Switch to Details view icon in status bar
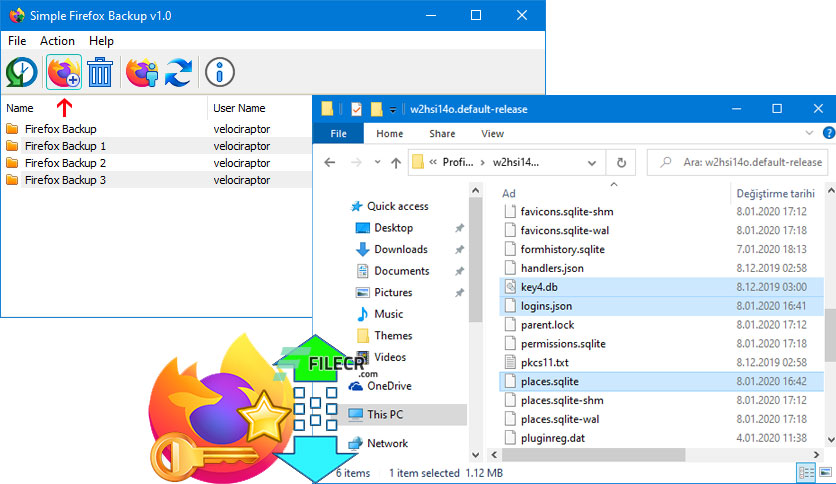The height and width of the screenshot is (484, 836). pos(806,472)
